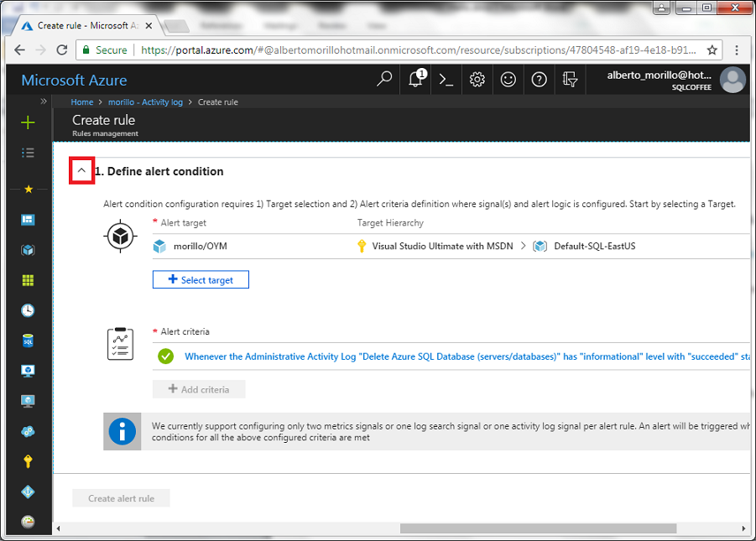Reload the browser page

62,49
